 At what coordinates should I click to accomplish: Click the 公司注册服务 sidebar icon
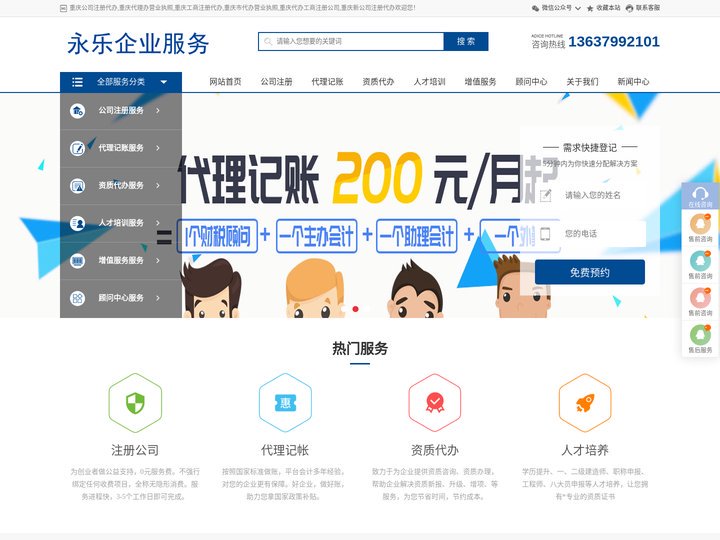point(77,111)
